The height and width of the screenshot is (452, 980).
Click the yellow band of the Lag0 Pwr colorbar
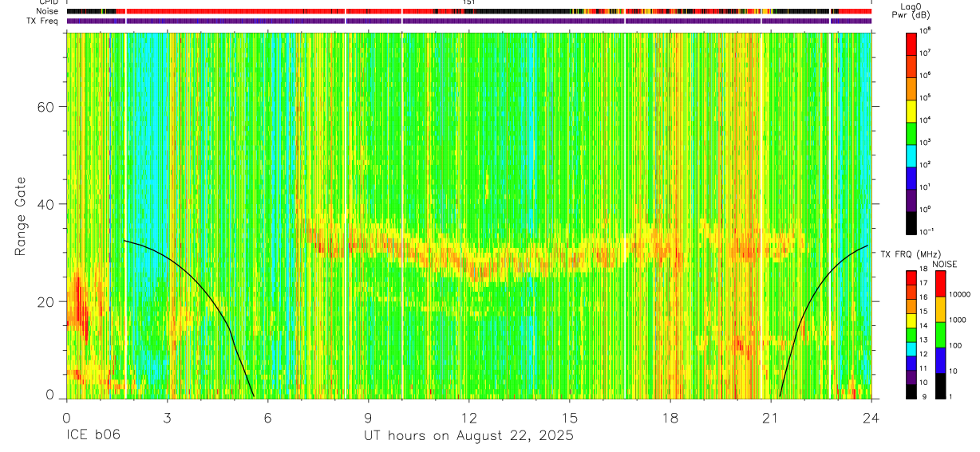point(912,111)
